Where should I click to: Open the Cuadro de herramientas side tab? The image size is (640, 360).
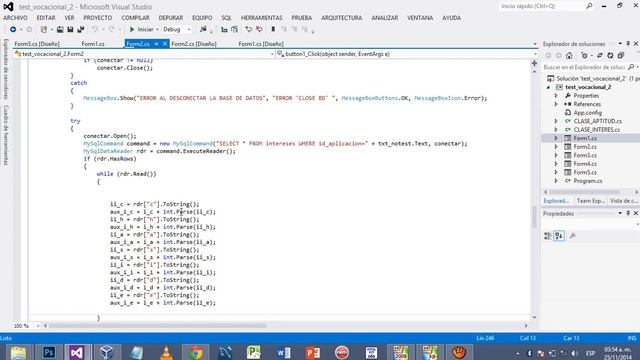pyautogui.click(x=6, y=135)
